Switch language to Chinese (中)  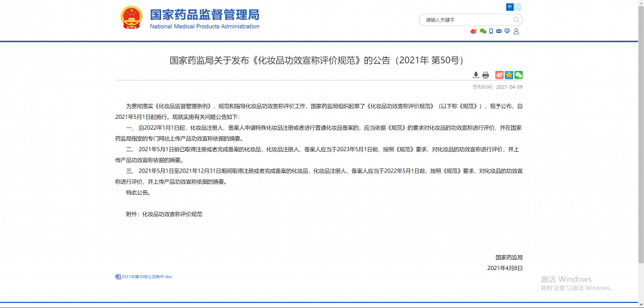(x=510, y=6)
